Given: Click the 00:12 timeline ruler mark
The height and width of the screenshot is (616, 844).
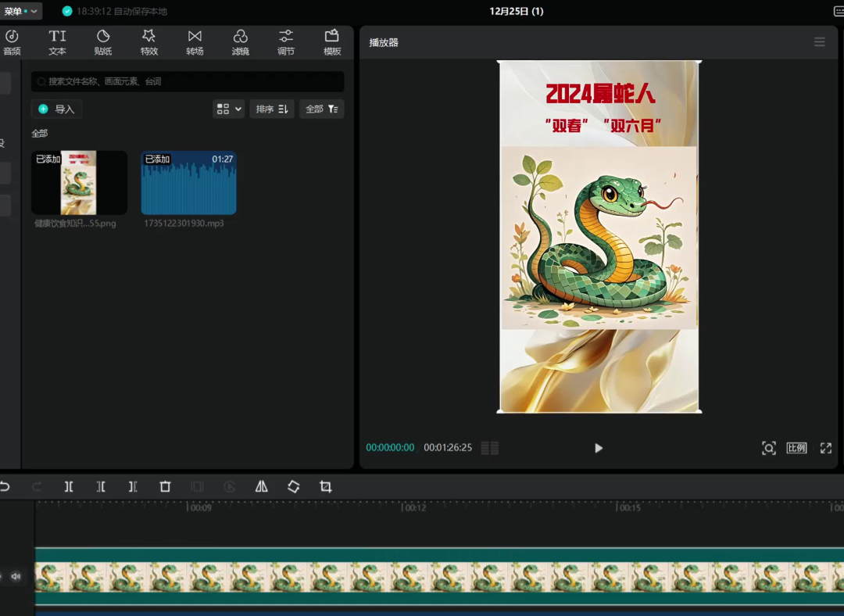Looking at the screenshot, I should (414, 507).
